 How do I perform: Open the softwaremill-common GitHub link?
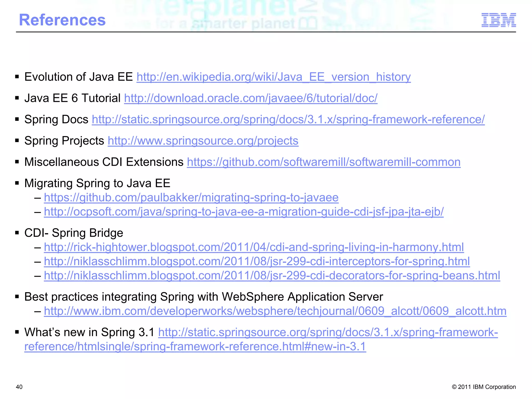tap(323, 162)
